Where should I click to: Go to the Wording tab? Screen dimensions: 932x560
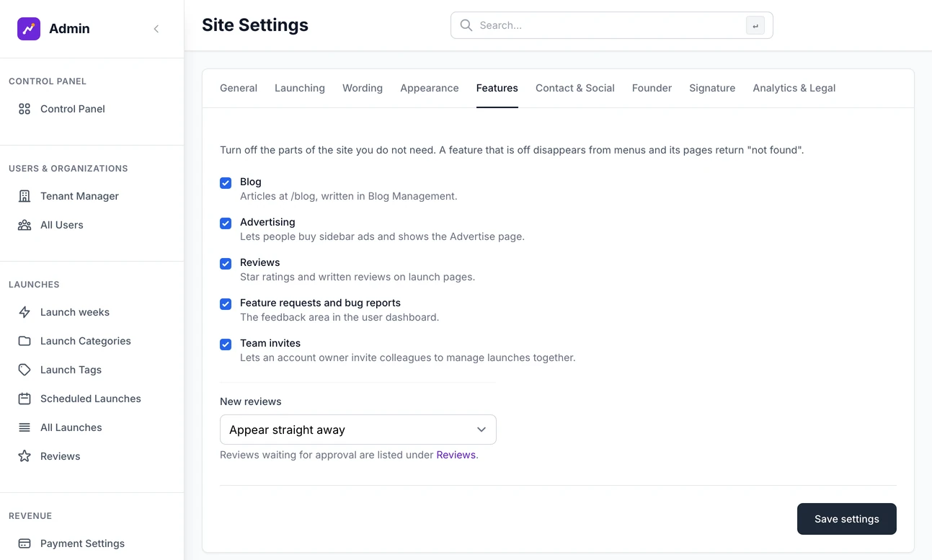click(x=363, y=88)
